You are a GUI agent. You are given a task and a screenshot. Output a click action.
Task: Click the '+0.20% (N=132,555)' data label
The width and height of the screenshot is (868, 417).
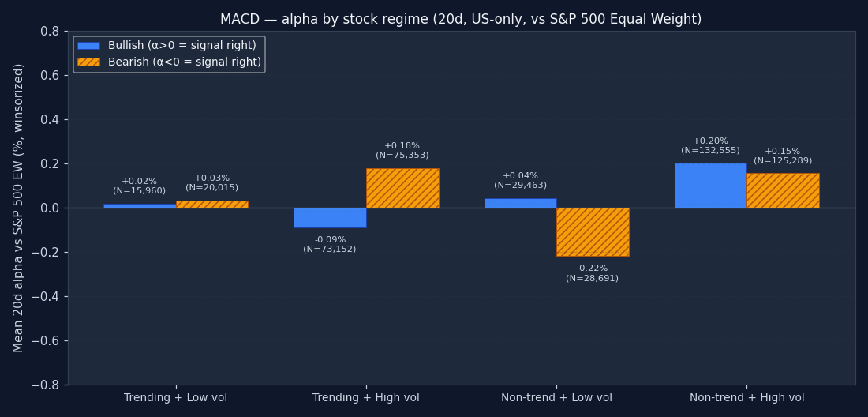pos(710,146)
